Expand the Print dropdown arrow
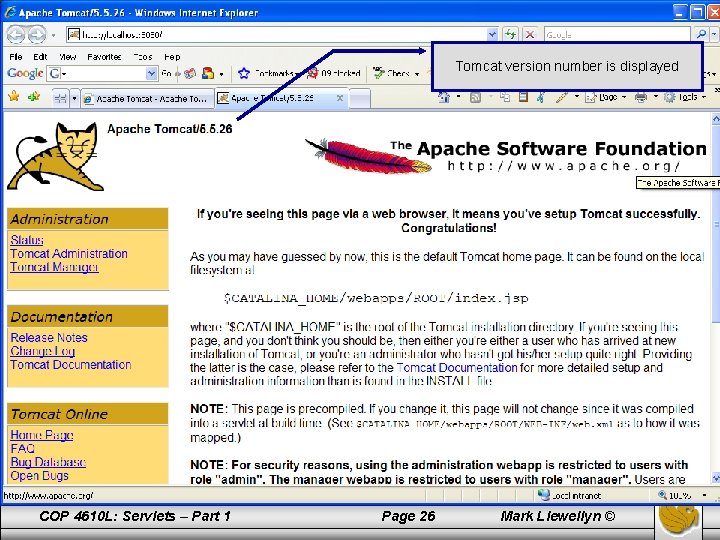Screen dimensions: 720x540 656,97
